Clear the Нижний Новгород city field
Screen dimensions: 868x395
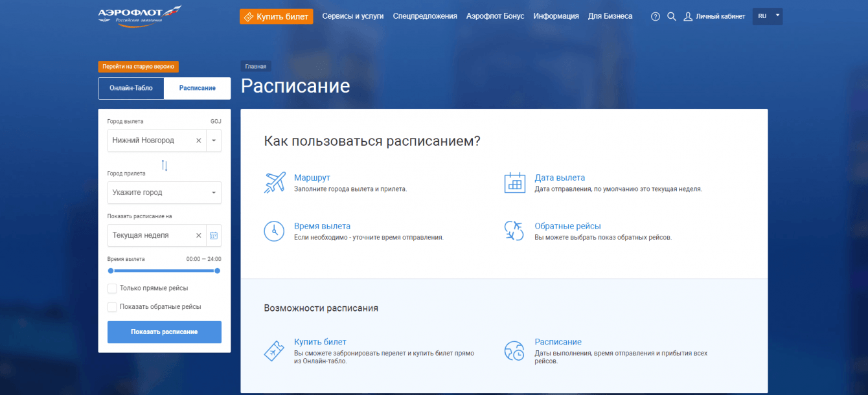pyautogui.click(x=199, y=141)
